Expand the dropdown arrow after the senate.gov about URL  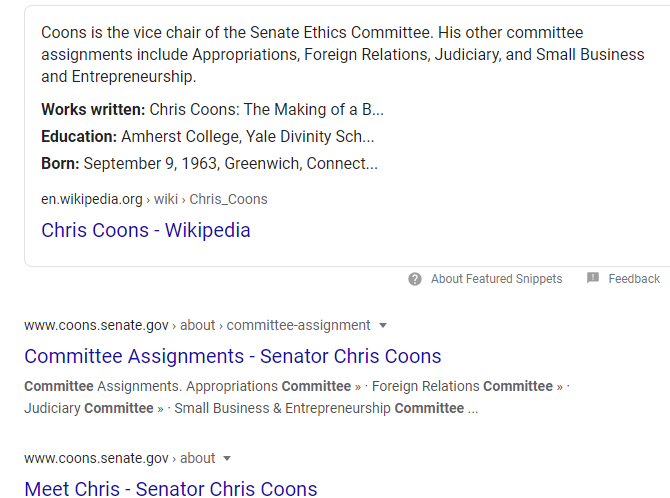click(227, 459)
